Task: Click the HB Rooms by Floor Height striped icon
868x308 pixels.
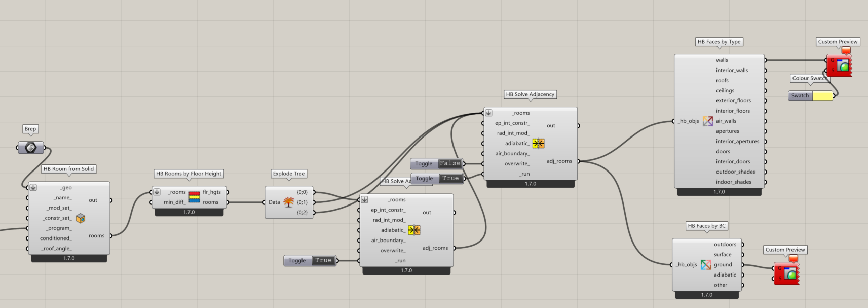Action: (194, 197)
